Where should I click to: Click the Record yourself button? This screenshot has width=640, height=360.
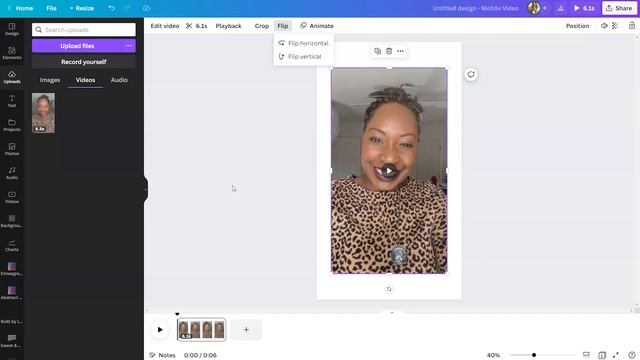point(84,62)
